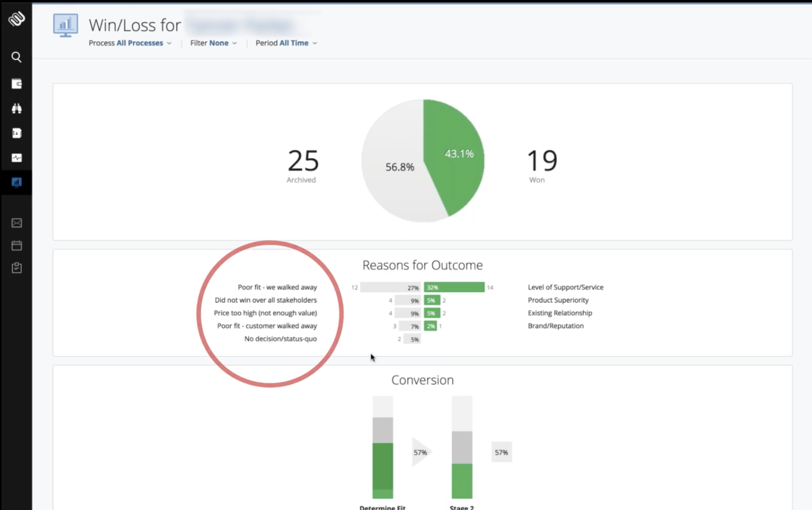Open the search panel icon
812x510 pixels.
(x=16, y=57)
